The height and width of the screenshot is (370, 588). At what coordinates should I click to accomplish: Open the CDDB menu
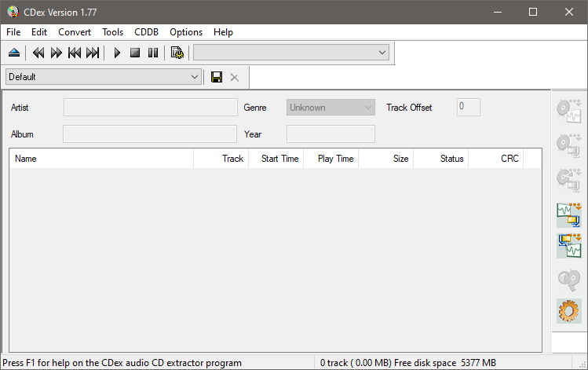click(x=146, y=32)
